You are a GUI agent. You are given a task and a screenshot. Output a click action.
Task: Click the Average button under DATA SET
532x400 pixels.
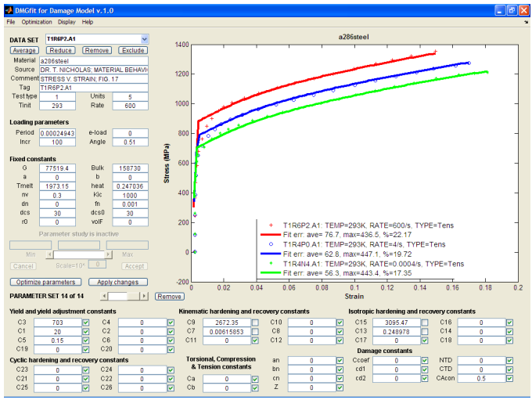click(x=24, y=50)
